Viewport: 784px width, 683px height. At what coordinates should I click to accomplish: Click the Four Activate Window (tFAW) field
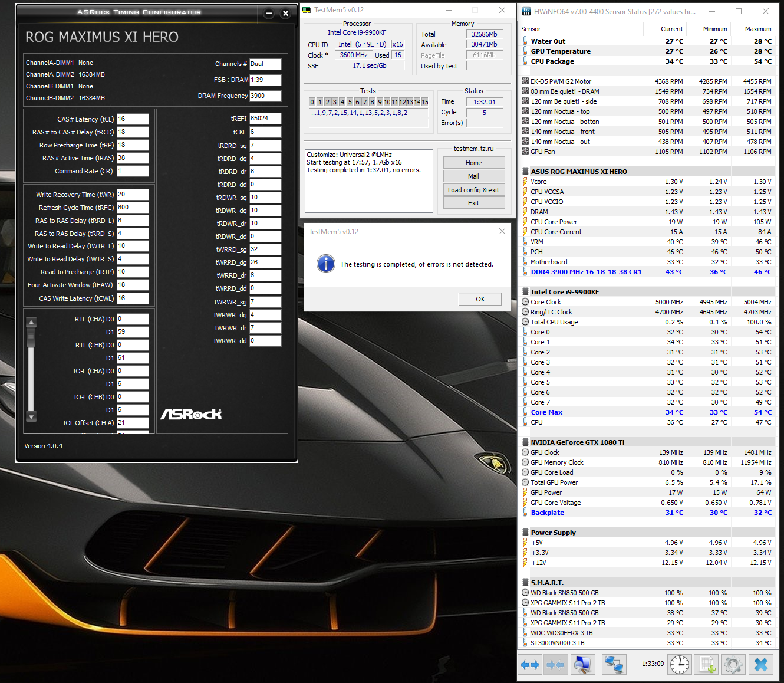[133, 285]
